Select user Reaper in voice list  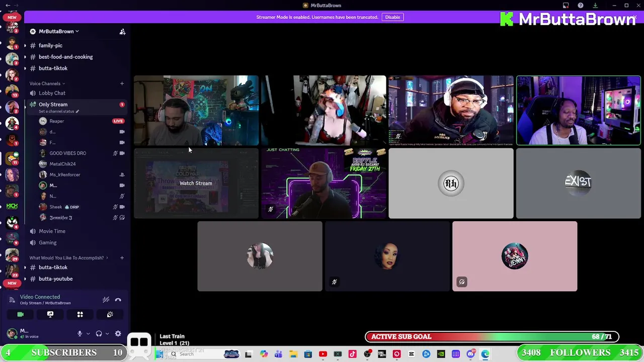[56, 121]
